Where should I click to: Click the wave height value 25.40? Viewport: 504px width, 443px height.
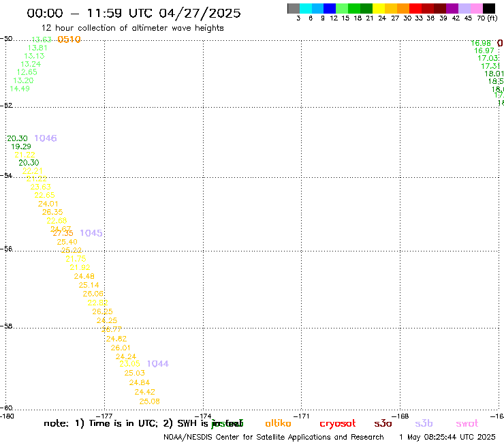pos(67,242)
